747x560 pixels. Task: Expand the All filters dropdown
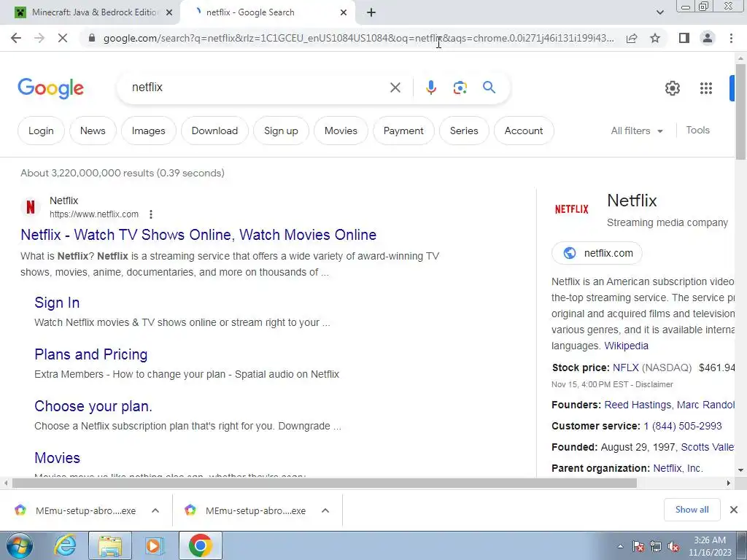point(637,131)
